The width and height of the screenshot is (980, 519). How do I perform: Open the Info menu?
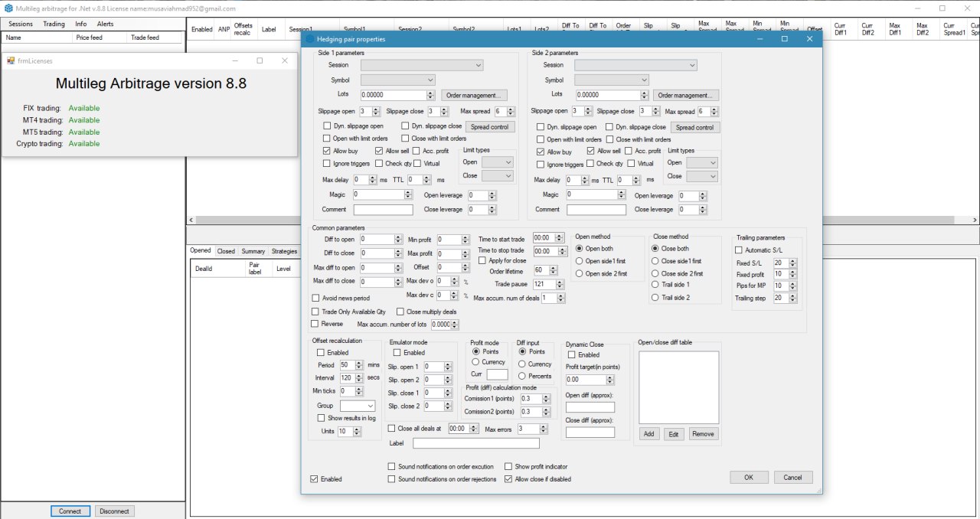pos(80,24)
